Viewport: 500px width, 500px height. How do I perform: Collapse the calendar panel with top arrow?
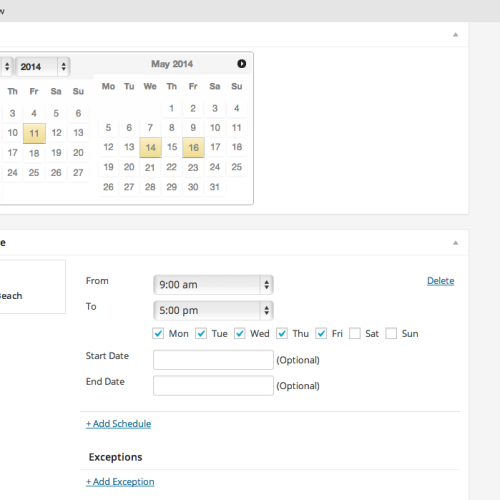455,35
